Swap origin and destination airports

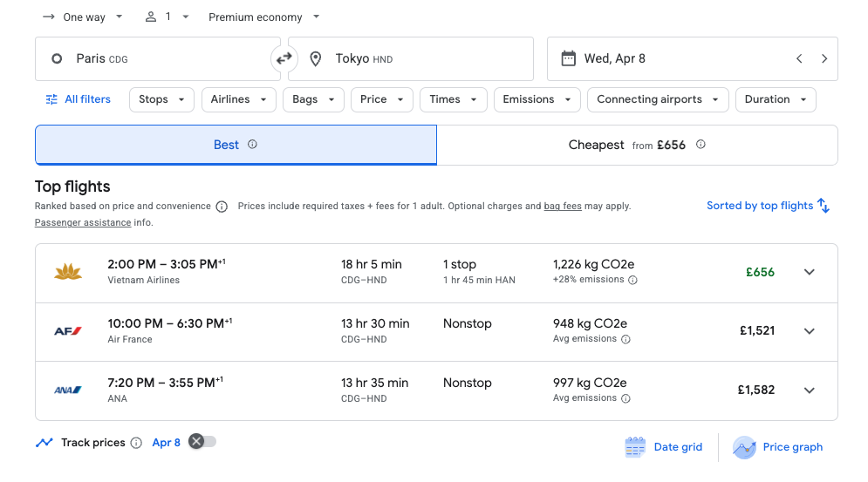pos(284,59)
